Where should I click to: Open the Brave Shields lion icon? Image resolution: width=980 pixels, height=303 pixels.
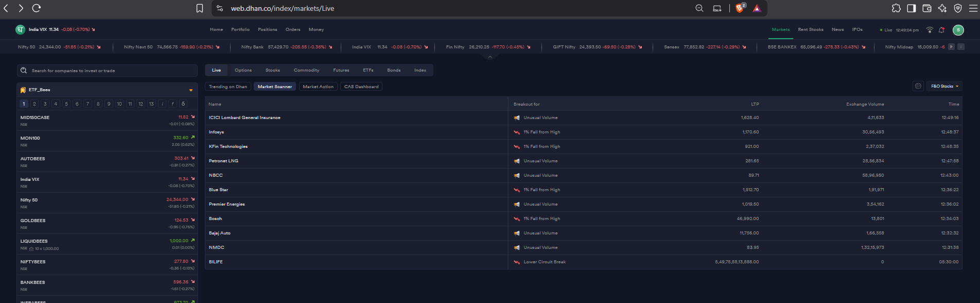pyautogui.click(x=740, y=8)
